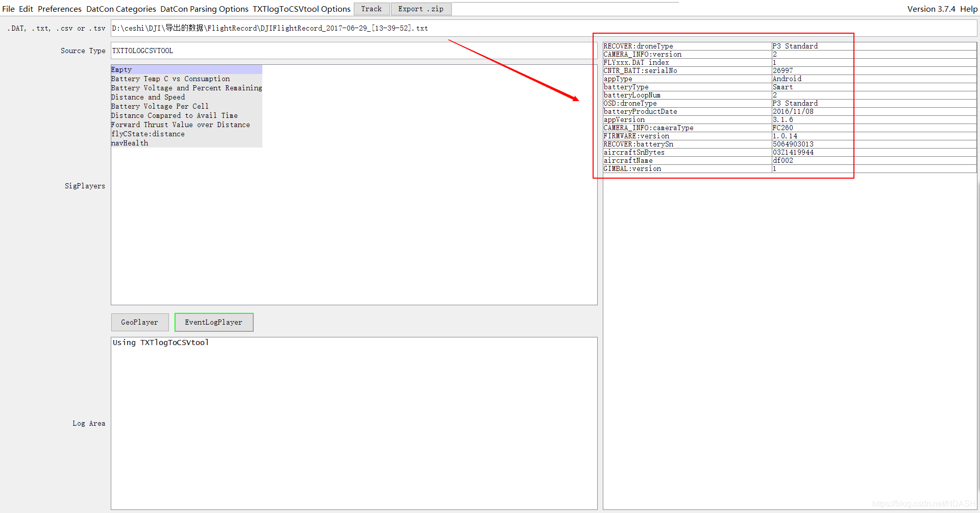The width and height of the screenshot is (980, 513).
Task: Click the CAMERA_INFO:version row
Action: (790, 54)
